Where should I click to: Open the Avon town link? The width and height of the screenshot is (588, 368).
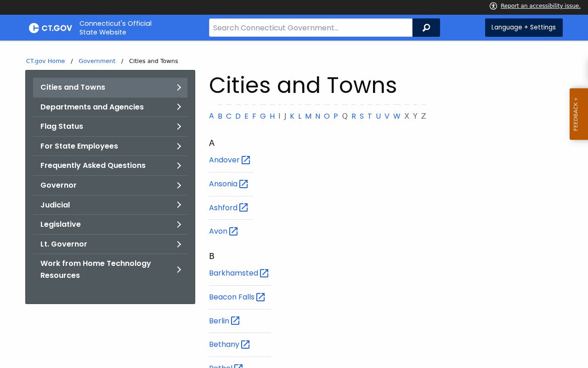pos(218,231)
